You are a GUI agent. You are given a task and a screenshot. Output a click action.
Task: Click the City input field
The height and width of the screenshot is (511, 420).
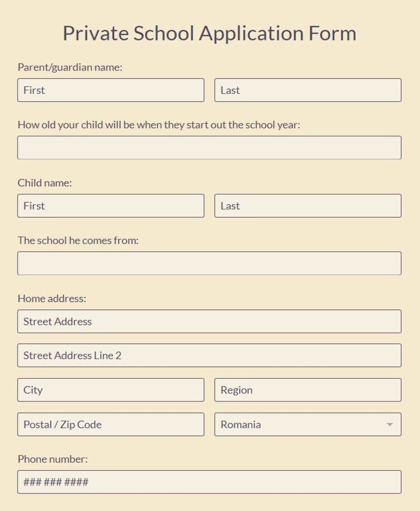pyautogui.click(x=111, y=390)
